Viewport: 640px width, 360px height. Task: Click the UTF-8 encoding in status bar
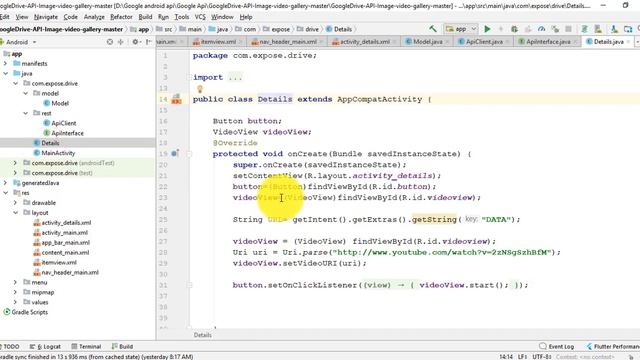[x=542, y=357]
